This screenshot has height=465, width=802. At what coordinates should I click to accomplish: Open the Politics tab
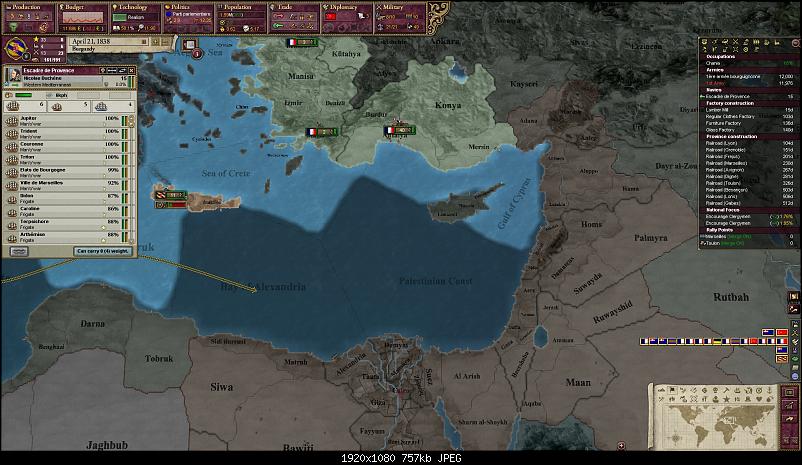point(188,18)
